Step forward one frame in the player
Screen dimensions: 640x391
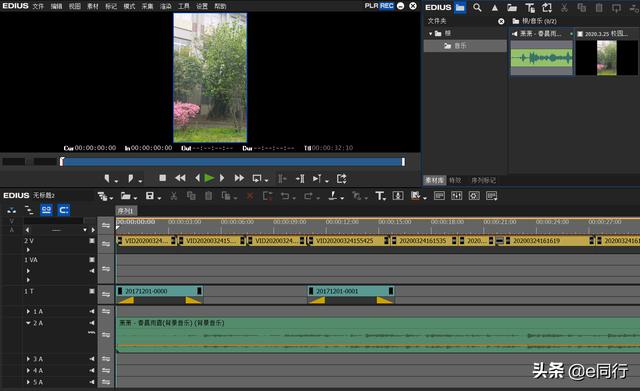(222, 178)
